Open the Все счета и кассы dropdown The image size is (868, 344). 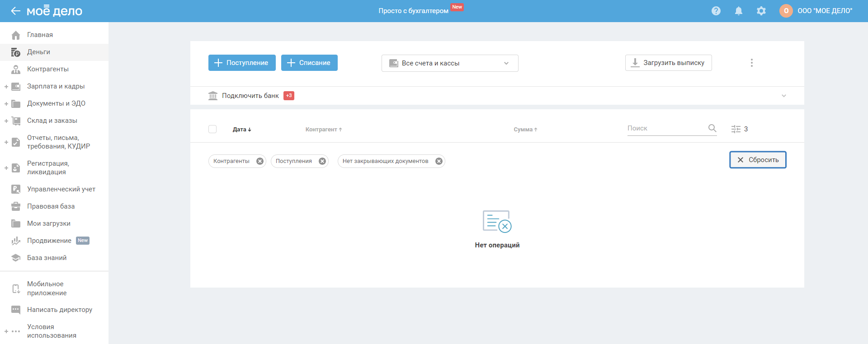[x=450, y=63]
